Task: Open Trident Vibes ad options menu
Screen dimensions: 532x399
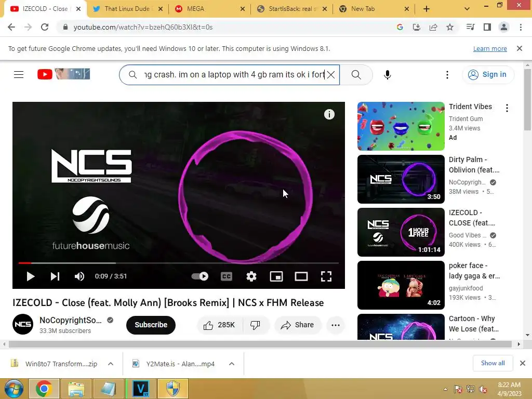Action: 507,108
